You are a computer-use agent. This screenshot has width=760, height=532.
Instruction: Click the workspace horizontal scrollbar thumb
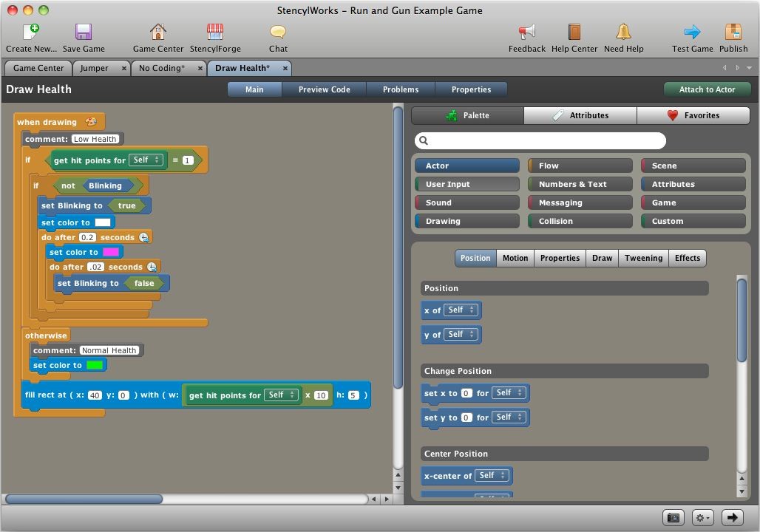coord(84,499)
